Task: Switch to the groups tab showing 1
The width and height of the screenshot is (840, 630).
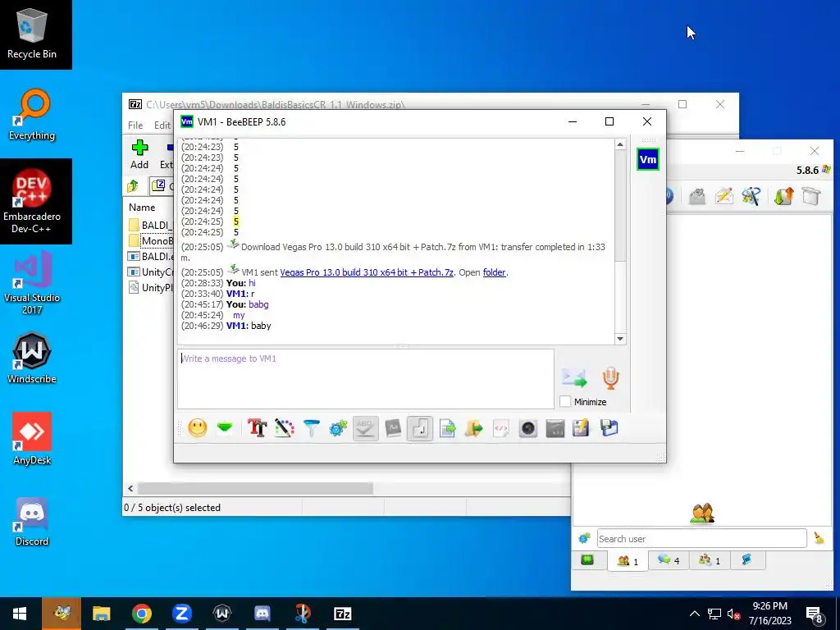Action: pos(710,560)
